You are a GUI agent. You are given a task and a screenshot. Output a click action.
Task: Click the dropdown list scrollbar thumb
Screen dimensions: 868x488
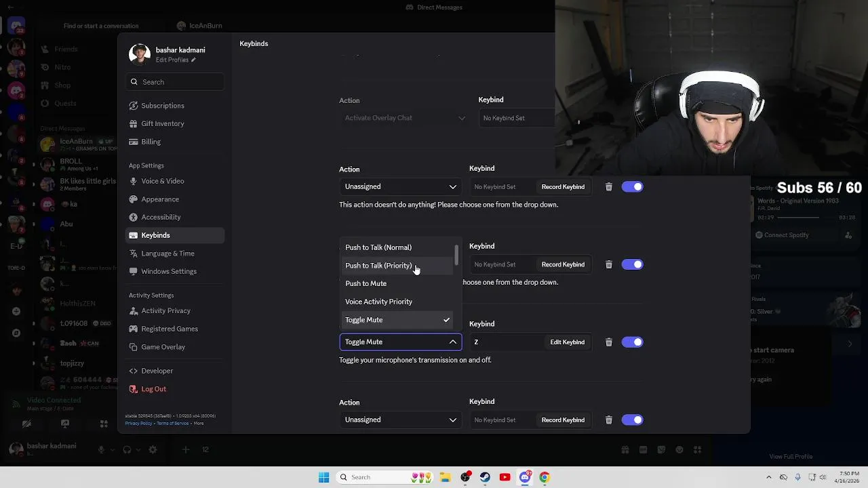pyautogui.click(x=456, y=255)
